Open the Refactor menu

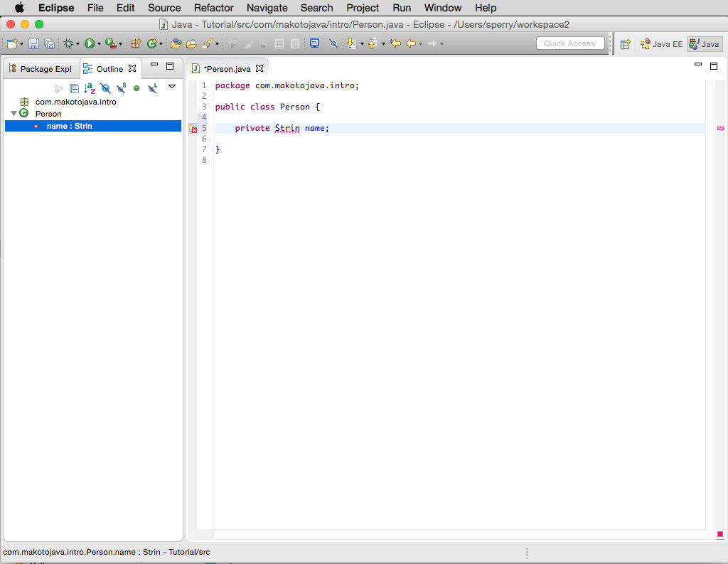[x=213, y=8]
